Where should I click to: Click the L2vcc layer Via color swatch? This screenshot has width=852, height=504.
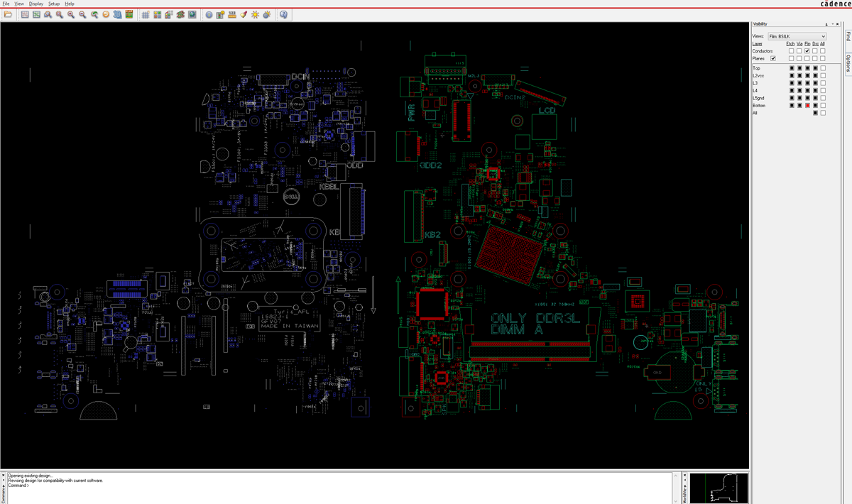[799, 75]
